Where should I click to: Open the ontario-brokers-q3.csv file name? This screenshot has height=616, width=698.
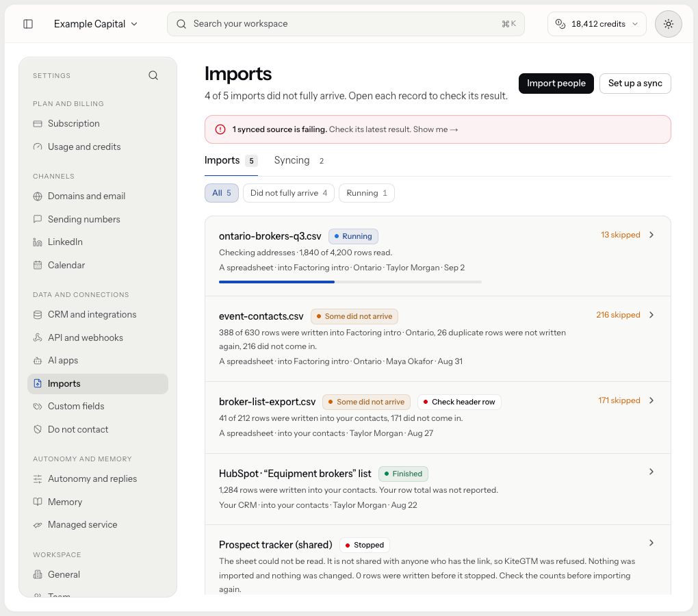[270, 236]
